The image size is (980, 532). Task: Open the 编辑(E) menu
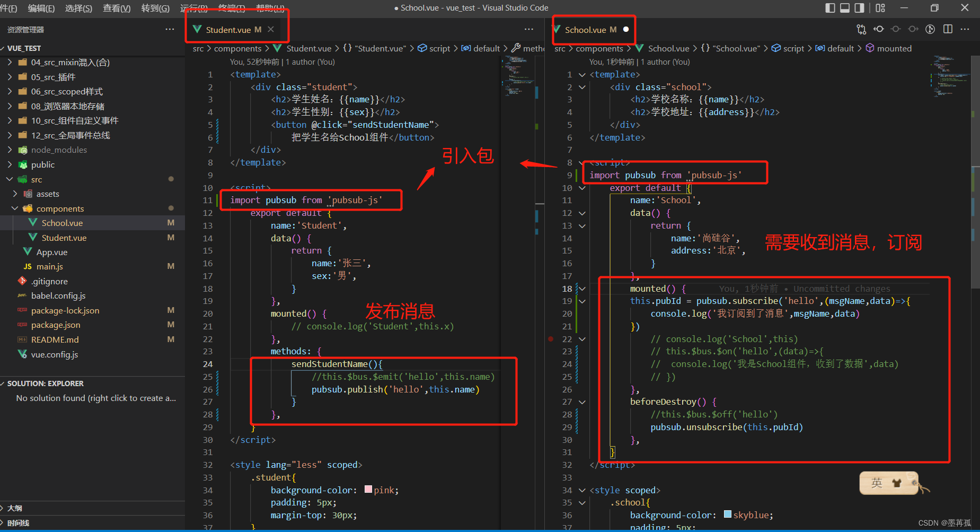coord(41,8)
